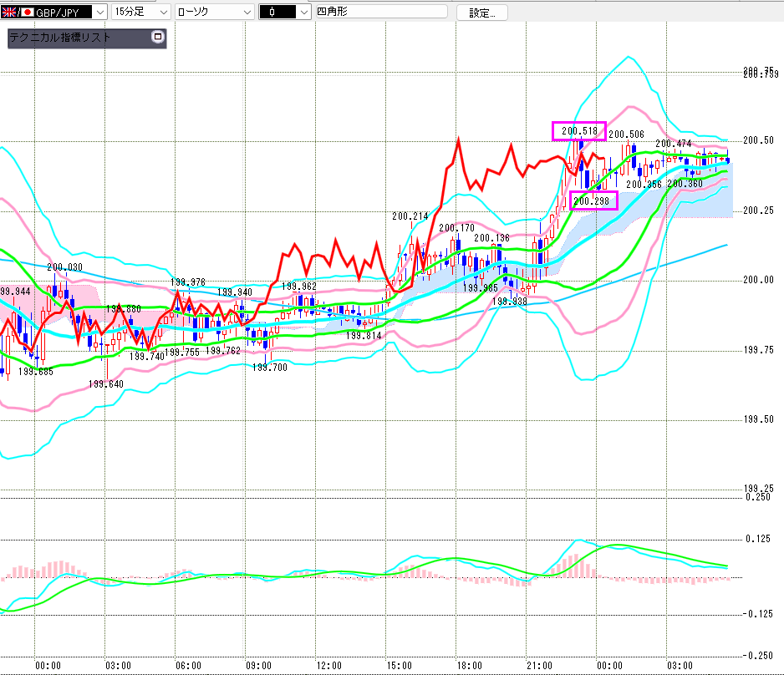The height and width of the screenshot is (675, 784).
Task: Select the magenta rectangle around 200.518
Action: [578, 131]
